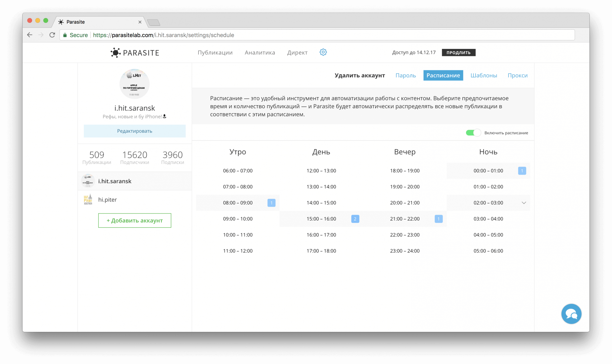Viewport: 612px width, 364px height.
Task: Select hi.piter account icon
Action: click(x=88, y=200)
